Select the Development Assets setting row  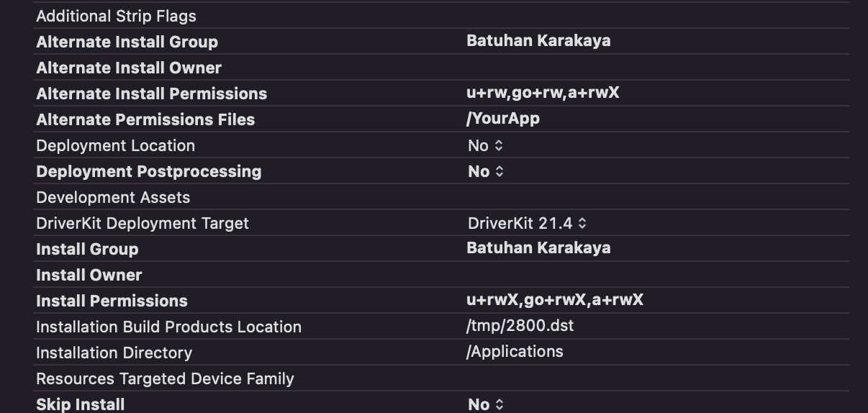(x=113, y=197)
